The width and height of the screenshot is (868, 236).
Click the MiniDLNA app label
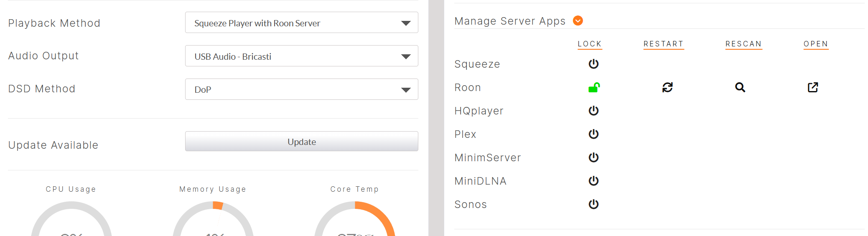click(x=481, y=181)
